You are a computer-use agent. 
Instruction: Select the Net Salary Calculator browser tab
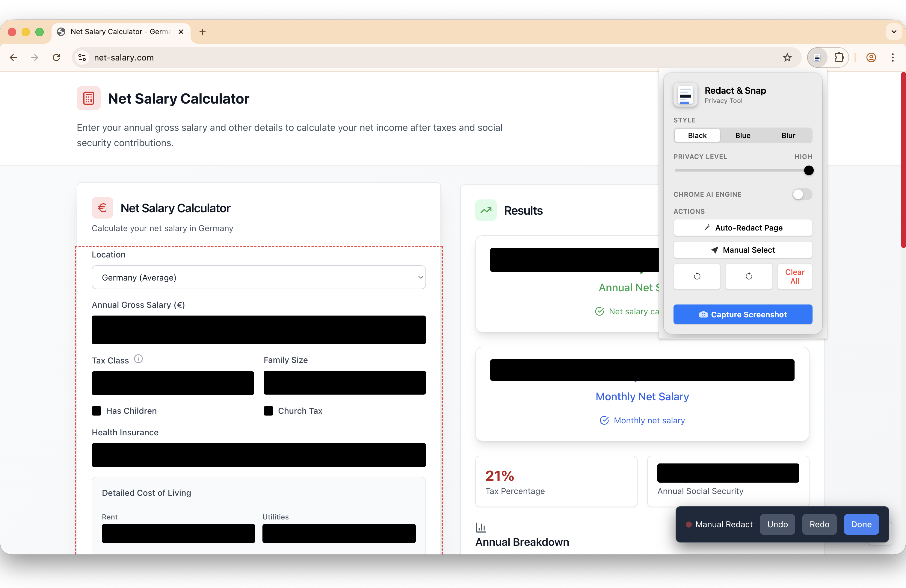click(x=121, y=31)
